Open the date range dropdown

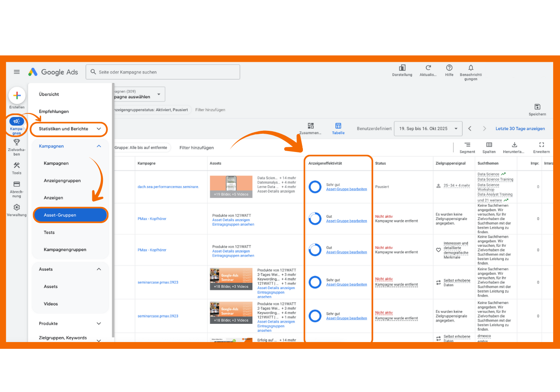pos(427,129)
